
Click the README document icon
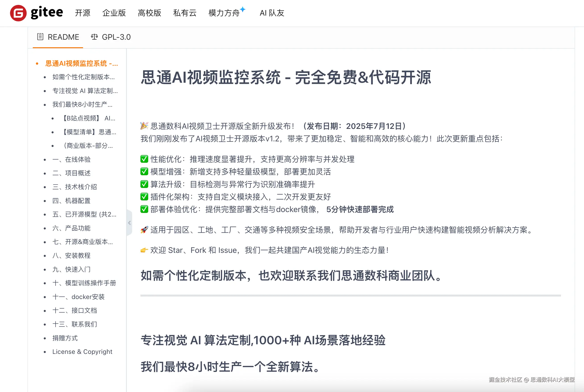click(x=40, y=37)
